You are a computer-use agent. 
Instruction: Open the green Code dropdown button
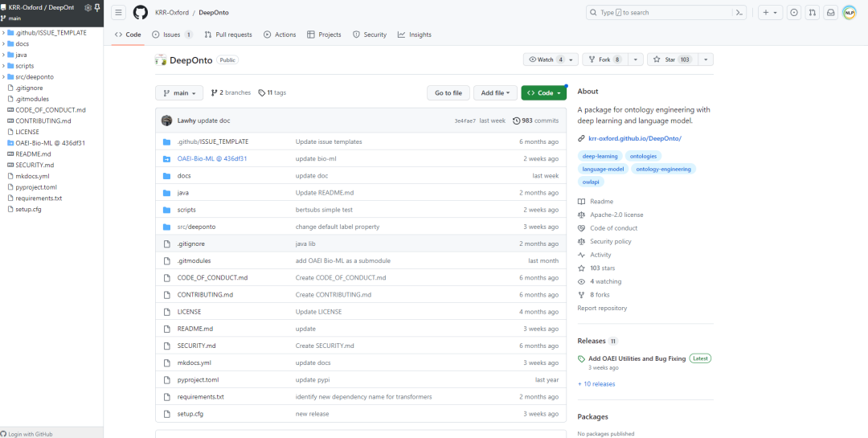(544, 92)
